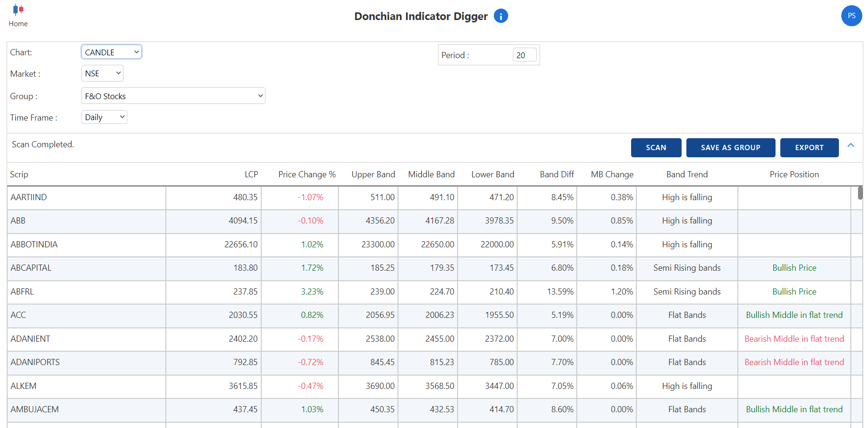The height and width of the screenshot is (428, 868).
Task: Click ABFRL price change 3.23%
Action: (312, 292)
